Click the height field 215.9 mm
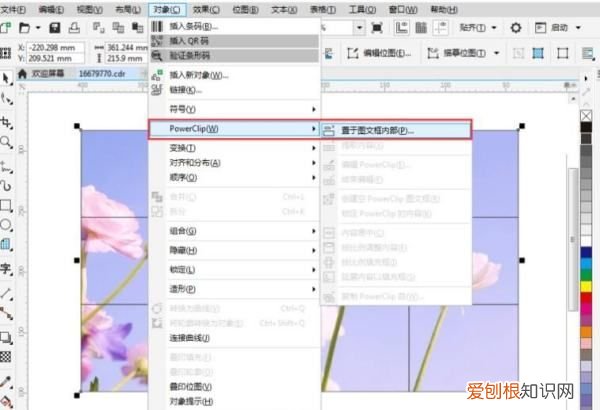Screen dimensions: 600x410 (x=126, y=59)
